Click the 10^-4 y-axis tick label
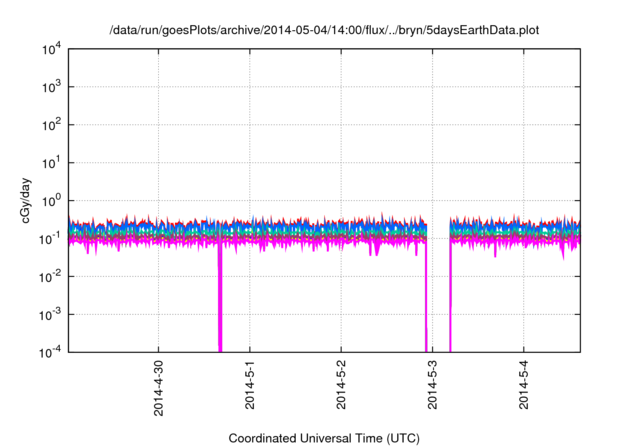This screenshot has width=640, height=448. coord(50,352)
